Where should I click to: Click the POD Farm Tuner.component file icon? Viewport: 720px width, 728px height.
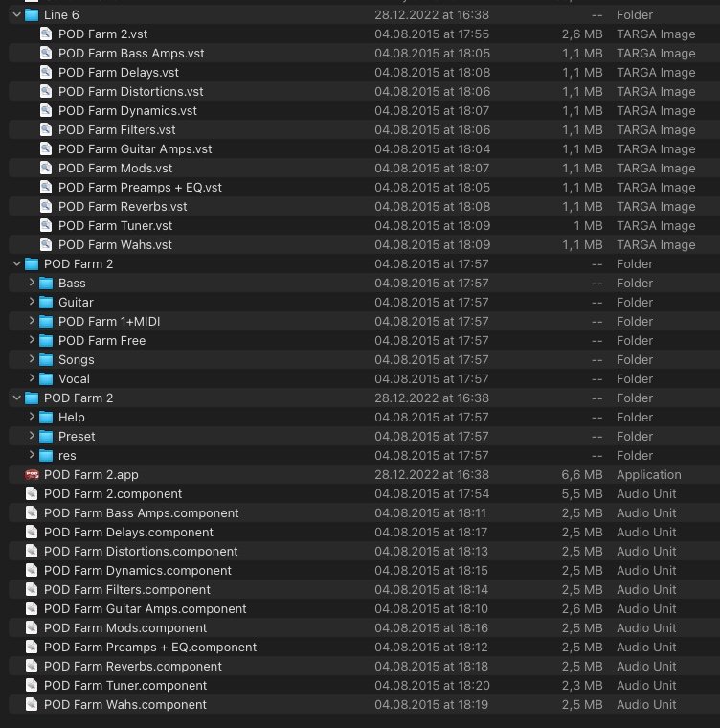click(32, 686)
